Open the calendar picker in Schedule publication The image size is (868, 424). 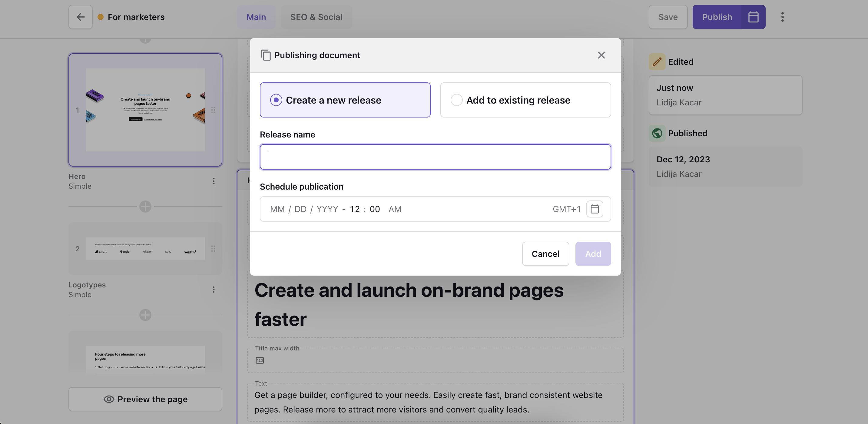tap(595, 209)
